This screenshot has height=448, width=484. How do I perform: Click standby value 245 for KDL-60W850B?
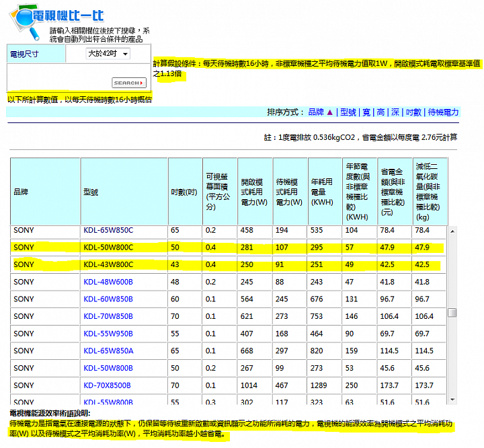pos(282,299)
